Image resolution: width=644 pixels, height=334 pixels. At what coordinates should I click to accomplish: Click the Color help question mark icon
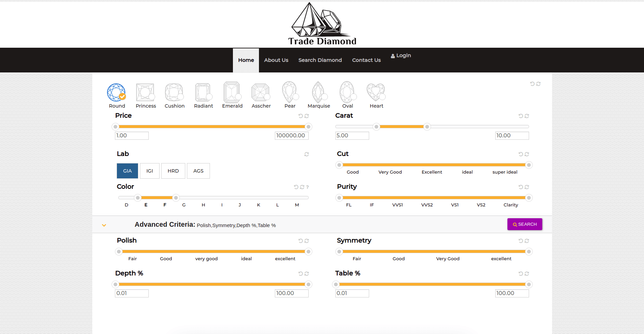[307, 187]
